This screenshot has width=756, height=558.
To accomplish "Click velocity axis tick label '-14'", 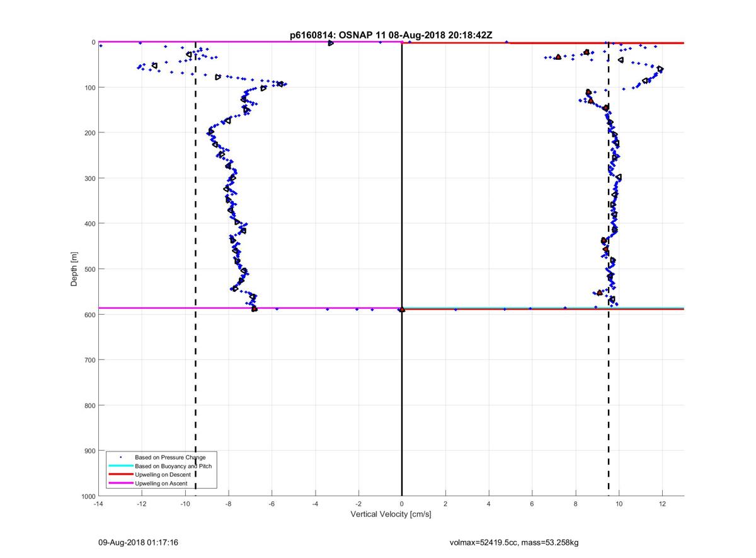I will tap(98, 504).
